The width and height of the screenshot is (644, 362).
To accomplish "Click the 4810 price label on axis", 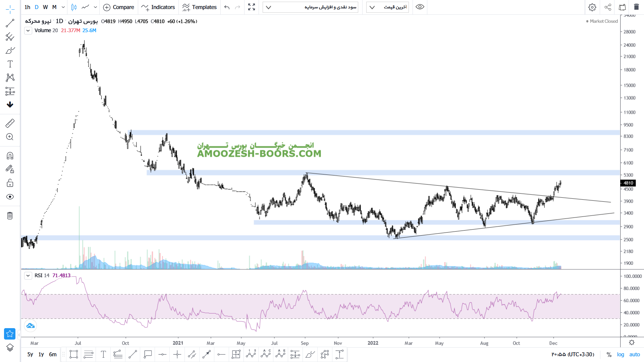I will [x=628, y=183].
